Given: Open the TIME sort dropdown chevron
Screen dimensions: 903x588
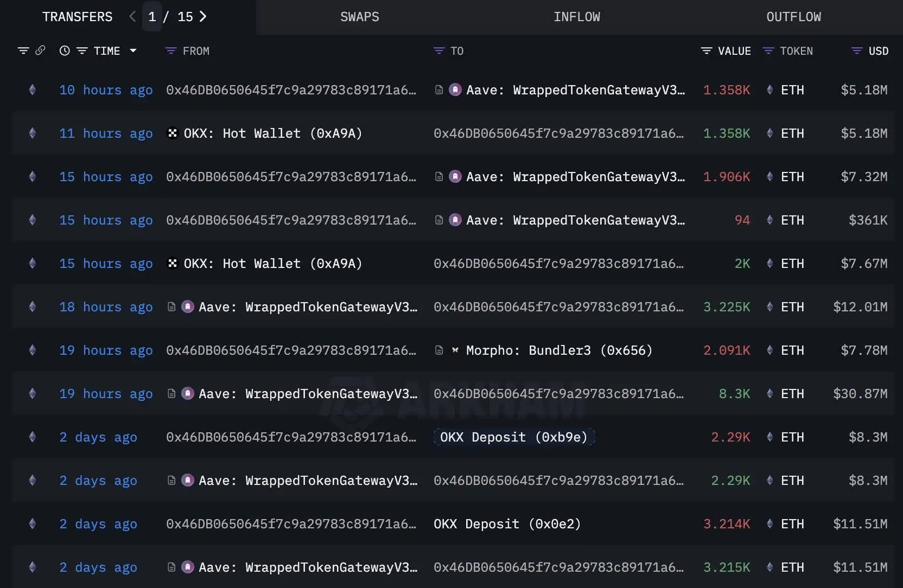Looking at the screenshot, I should [133, 50].
